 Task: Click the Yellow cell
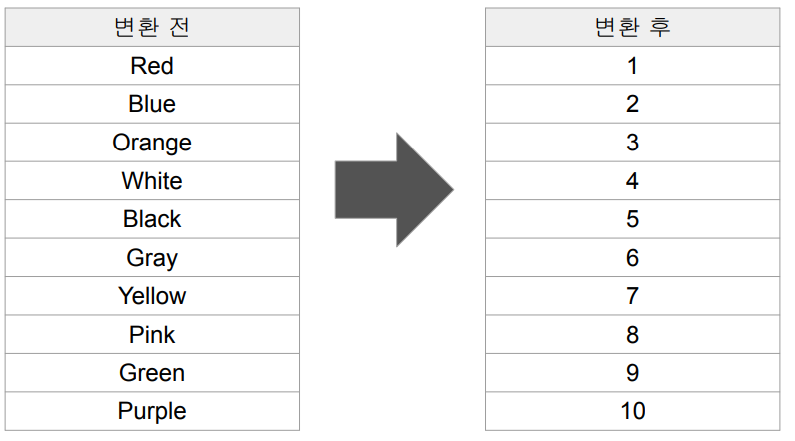152,296
